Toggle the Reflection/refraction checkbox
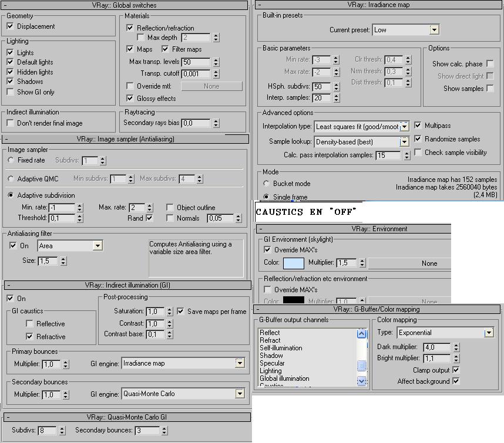Screen dimensions: 504x443 (x=130, y=28)
